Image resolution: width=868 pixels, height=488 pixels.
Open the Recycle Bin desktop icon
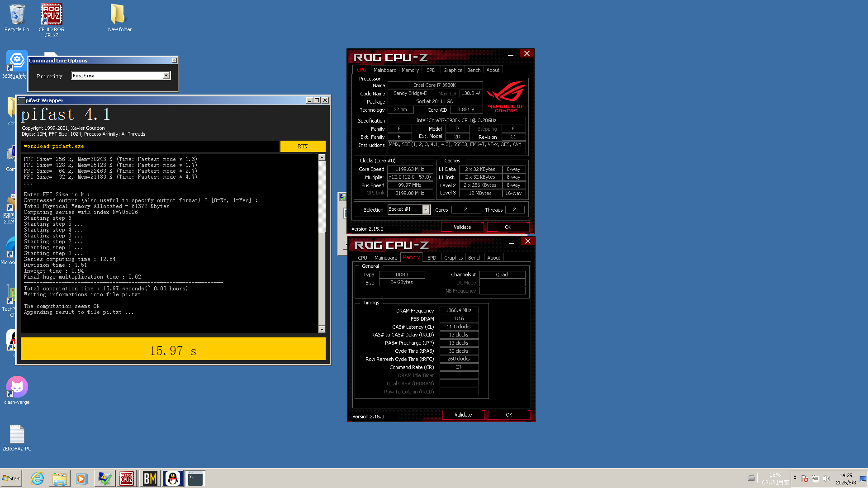tap(17, 18)
